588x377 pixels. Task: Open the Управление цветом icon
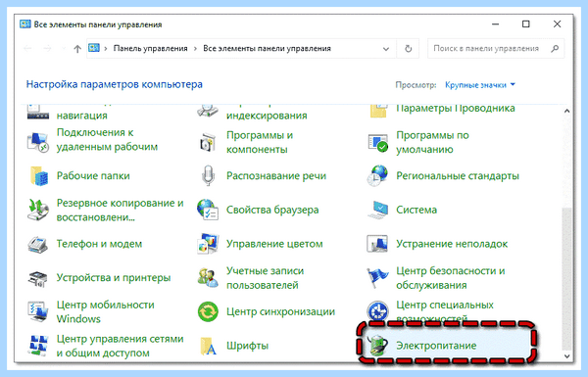pos(208,244)
